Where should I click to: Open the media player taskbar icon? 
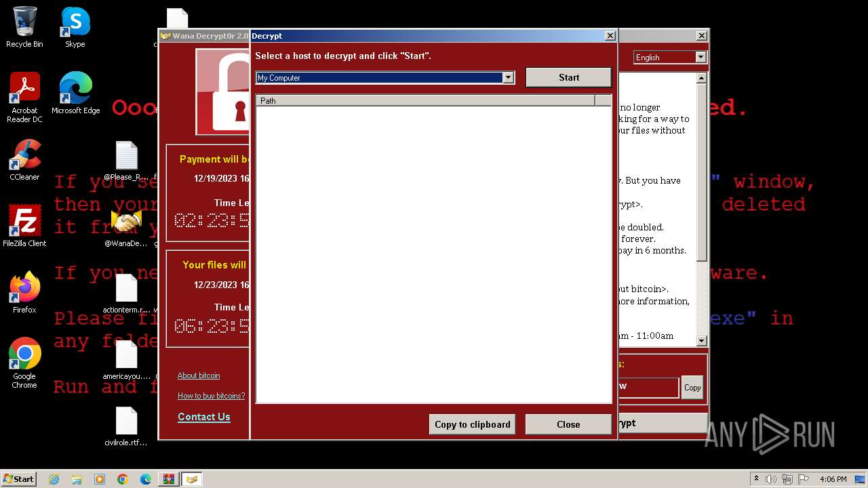tap(100, 479)
